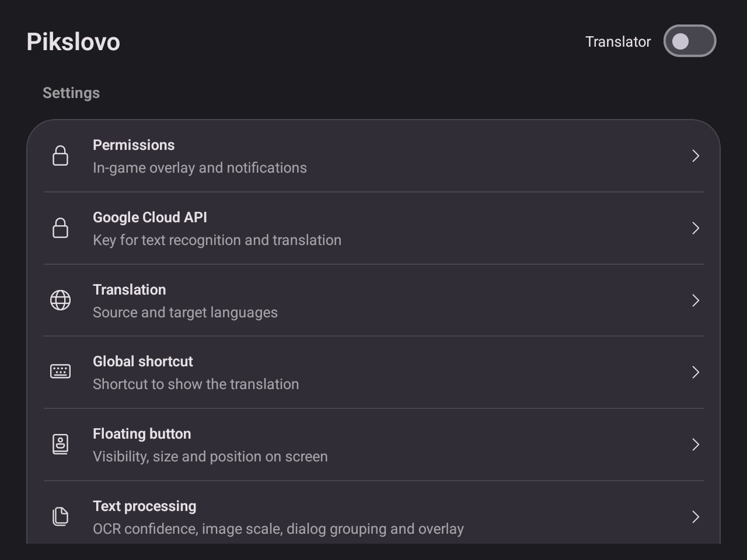
Task: Expand the Translation chevron arrow
Action: pos(696,300)
